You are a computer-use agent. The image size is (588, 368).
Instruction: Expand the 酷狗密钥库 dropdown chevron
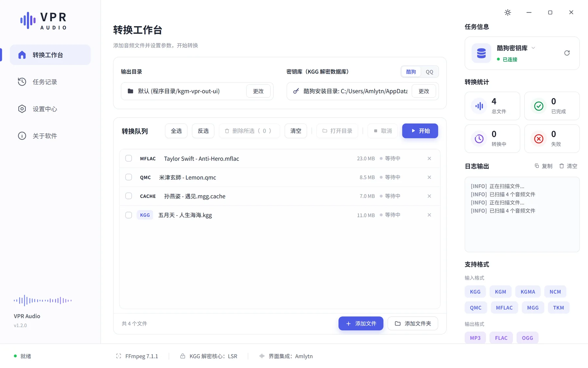coord(533,48)
